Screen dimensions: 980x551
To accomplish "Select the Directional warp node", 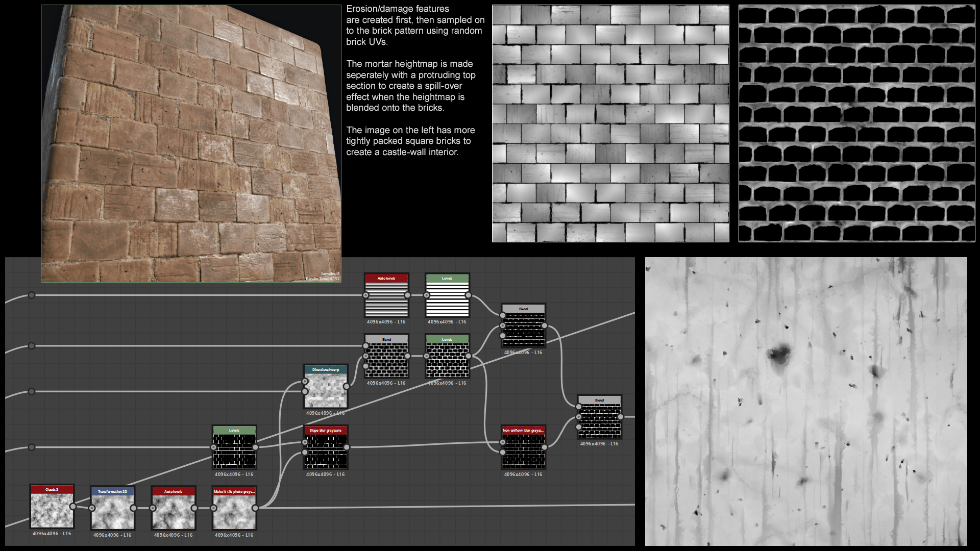I will 326,386.
